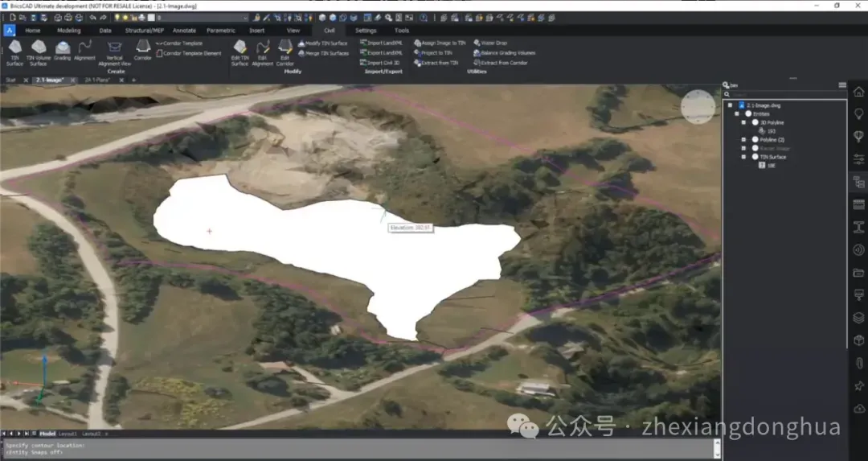Toggle visibility circle of 3D Polyline
This screenshot has width=868, height=461.
pyautogui.click(x=755, y=122)
